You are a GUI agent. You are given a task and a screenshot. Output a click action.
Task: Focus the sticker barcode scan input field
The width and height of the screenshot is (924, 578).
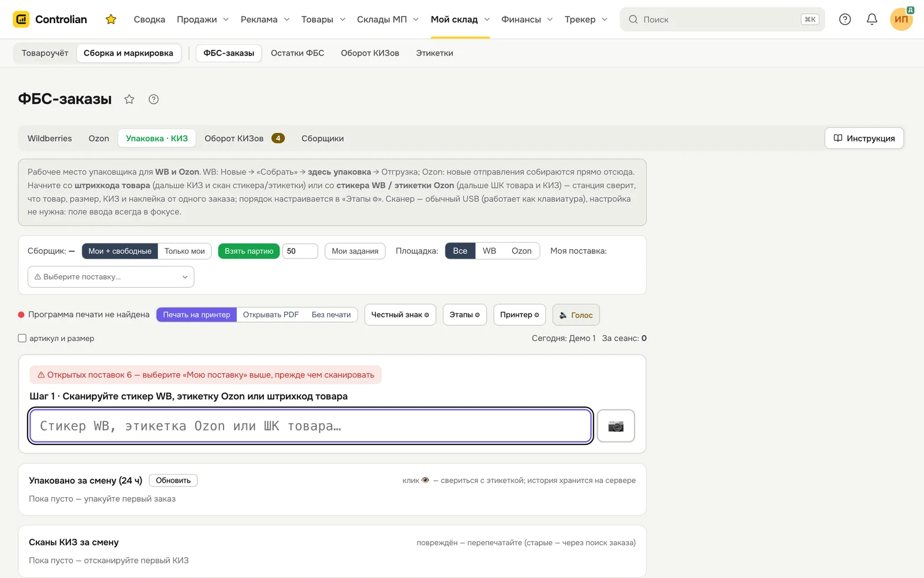[x=311, y=426]
